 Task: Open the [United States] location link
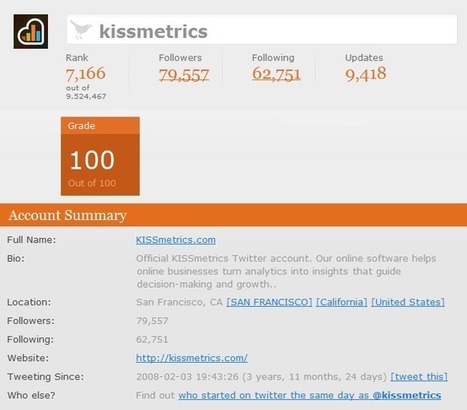coord(408,302)
